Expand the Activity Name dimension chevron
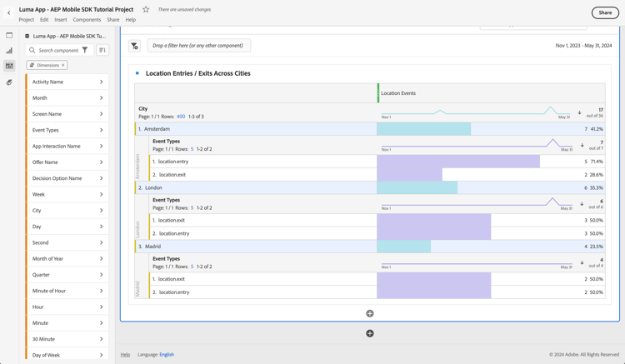The height and width of the screenshot is (364, 625). click(102, 82)
